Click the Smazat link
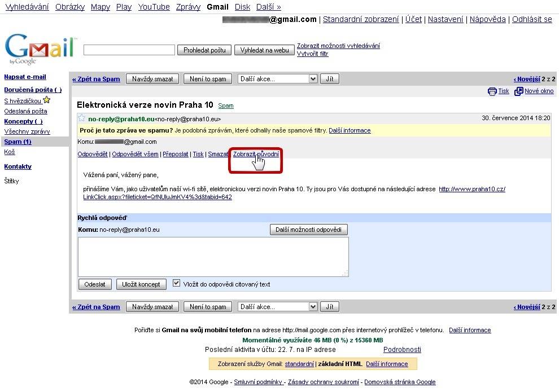Screen dimensions: 559x392 (x=218, y=154)
